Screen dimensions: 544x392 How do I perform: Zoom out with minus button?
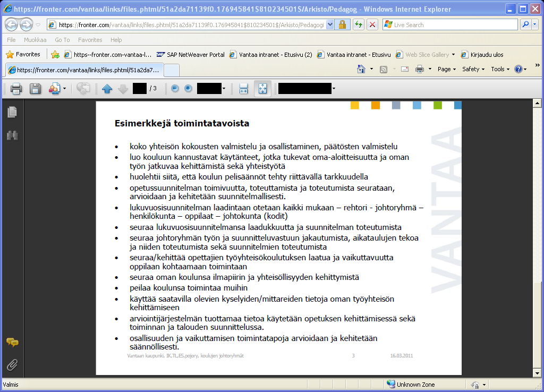coord(175,89)
